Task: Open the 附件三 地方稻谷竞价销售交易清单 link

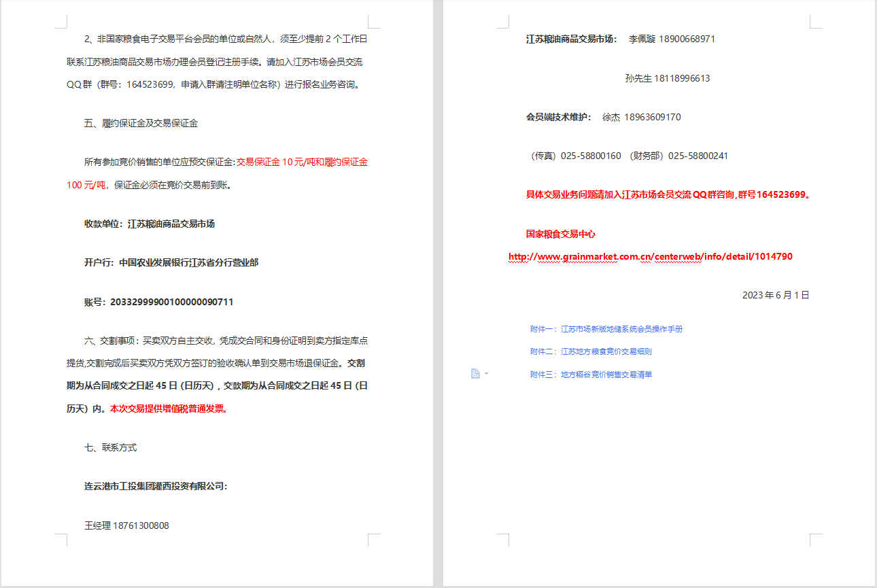Action: [x=591, y=375]
